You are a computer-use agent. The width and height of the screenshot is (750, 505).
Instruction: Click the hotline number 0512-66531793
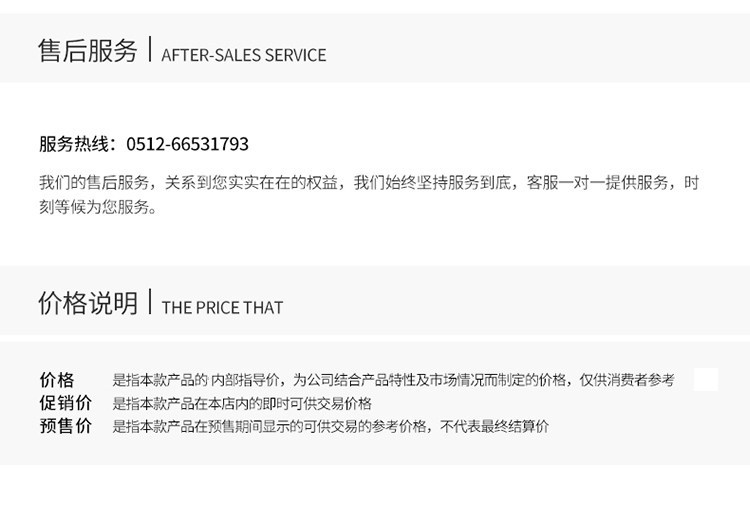187,144
